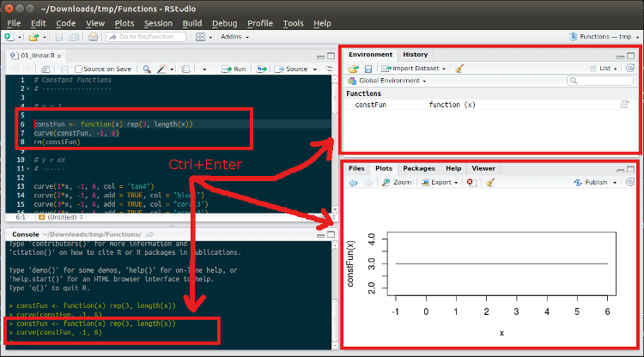Open the New File dropdown arrow
This screenshot has width=644, height=357.
19,38
